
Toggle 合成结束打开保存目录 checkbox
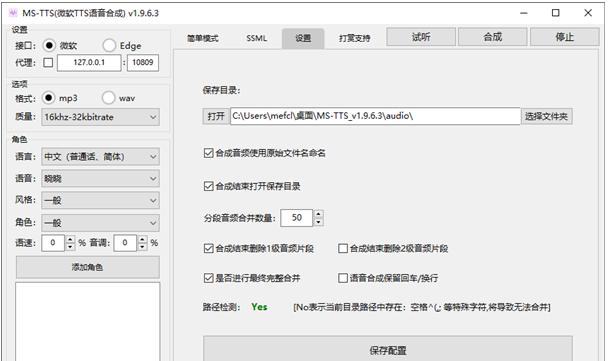point(252,187)
